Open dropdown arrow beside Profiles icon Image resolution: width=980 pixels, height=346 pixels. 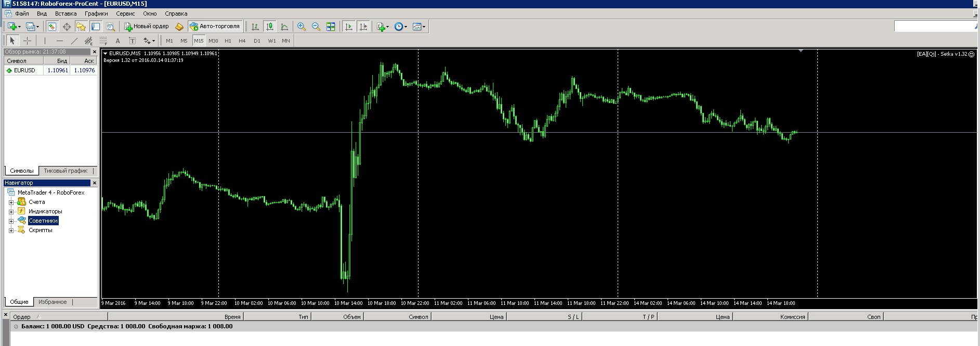[38, 27]
